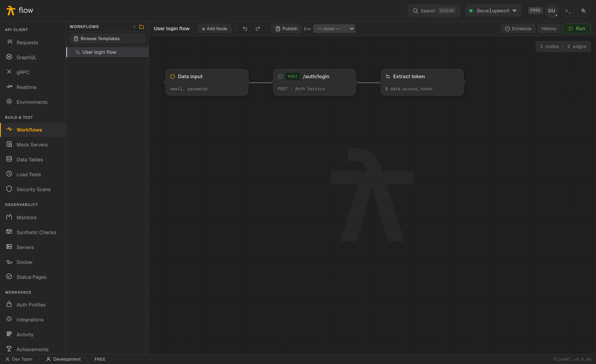The image size is (596, 364).
Task: Click the Mock Servers icon
Action: [9, 144]
